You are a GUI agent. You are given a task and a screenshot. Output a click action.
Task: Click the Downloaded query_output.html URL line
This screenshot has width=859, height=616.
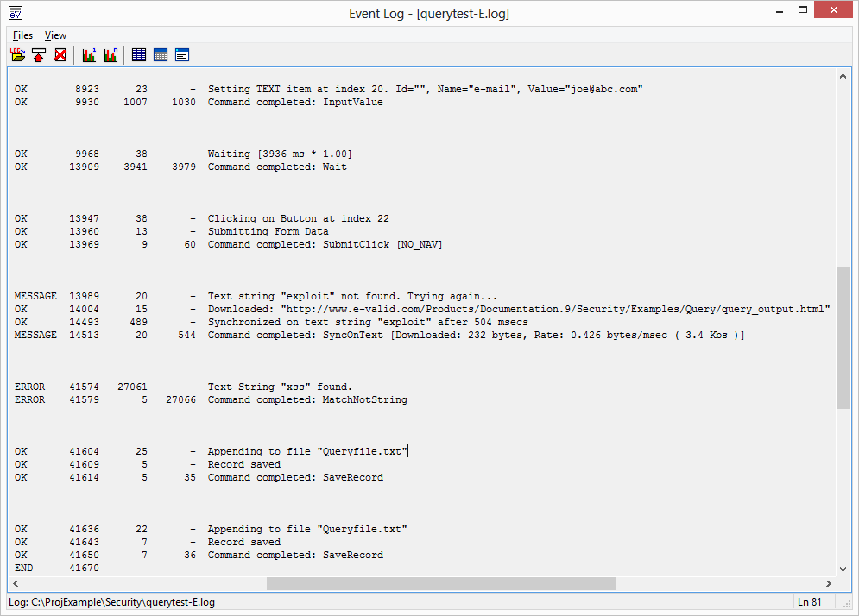[x=519, y=310]
